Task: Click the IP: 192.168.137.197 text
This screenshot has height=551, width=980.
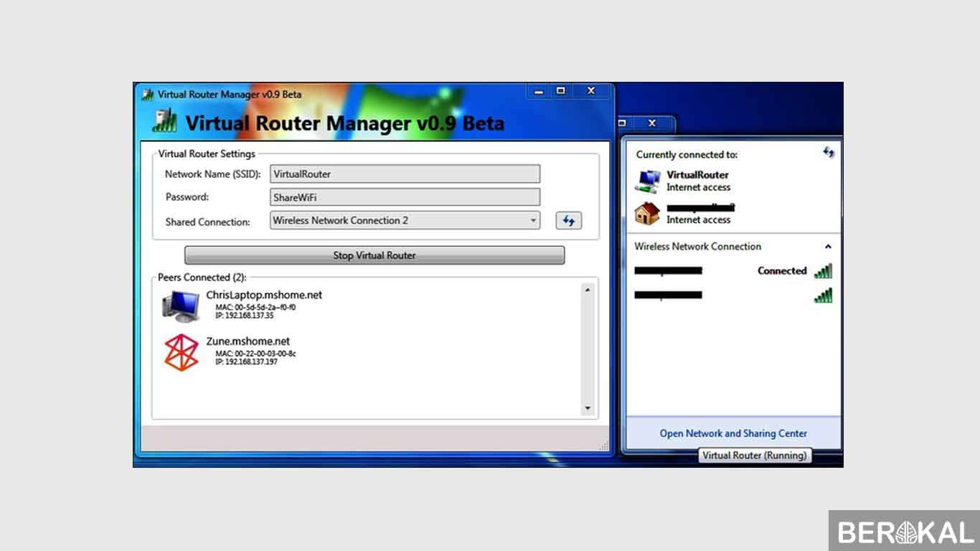Action: pos(246,362)
